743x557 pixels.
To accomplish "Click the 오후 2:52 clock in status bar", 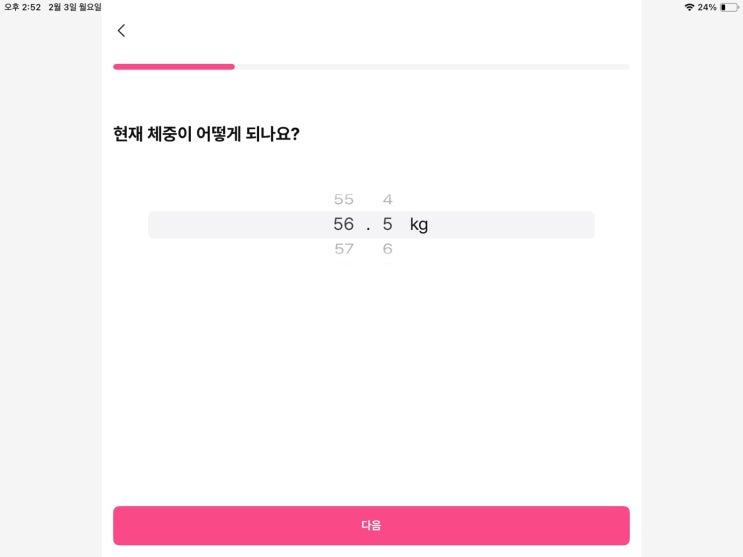I will click(22, 7).
